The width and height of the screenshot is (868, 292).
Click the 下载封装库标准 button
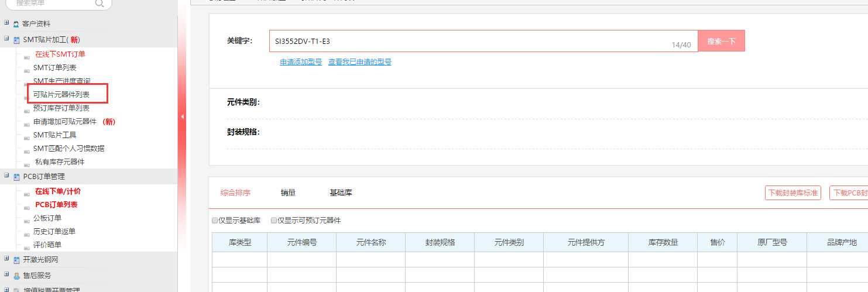tap(792, 193)
